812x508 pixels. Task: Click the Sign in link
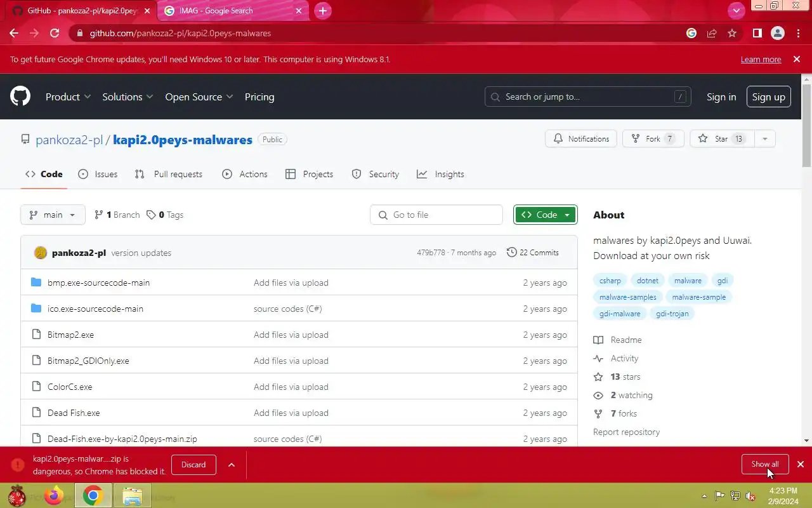pyautogui.click(x=721, y=97)
